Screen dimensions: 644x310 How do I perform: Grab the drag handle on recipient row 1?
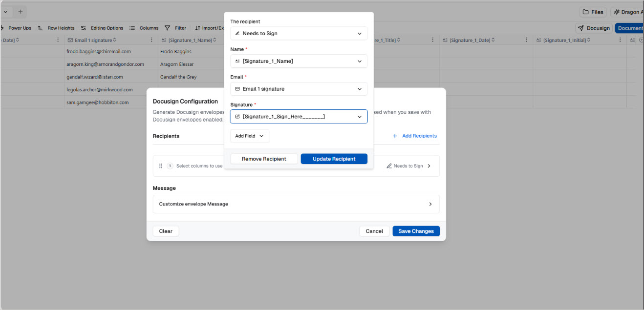(x=160, y=166)
